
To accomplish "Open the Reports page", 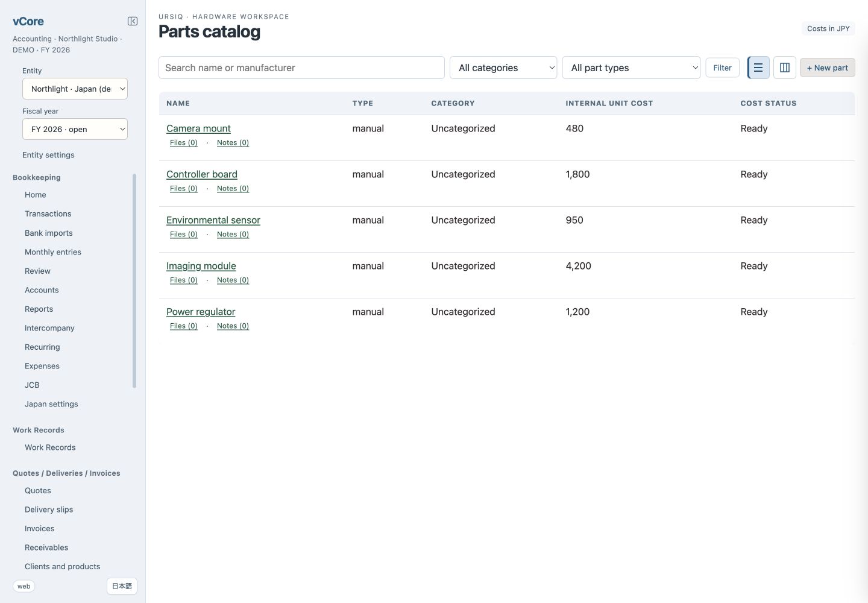I will 39,309.
